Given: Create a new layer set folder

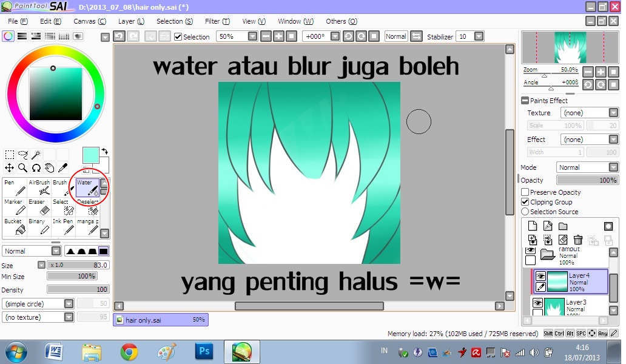Looking at the screenshot, I should [563, 226].
